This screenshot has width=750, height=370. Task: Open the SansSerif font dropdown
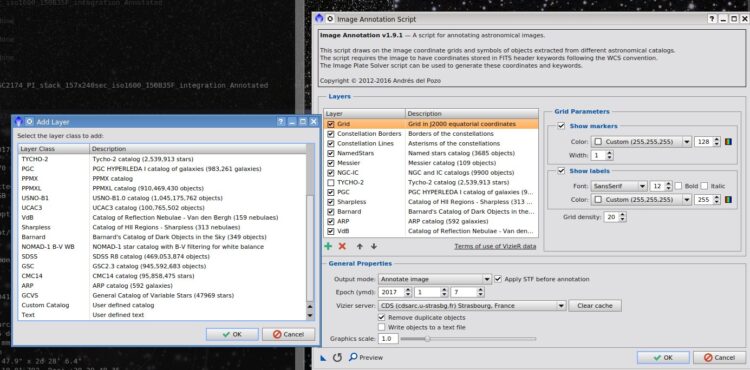tap(619, 186)
